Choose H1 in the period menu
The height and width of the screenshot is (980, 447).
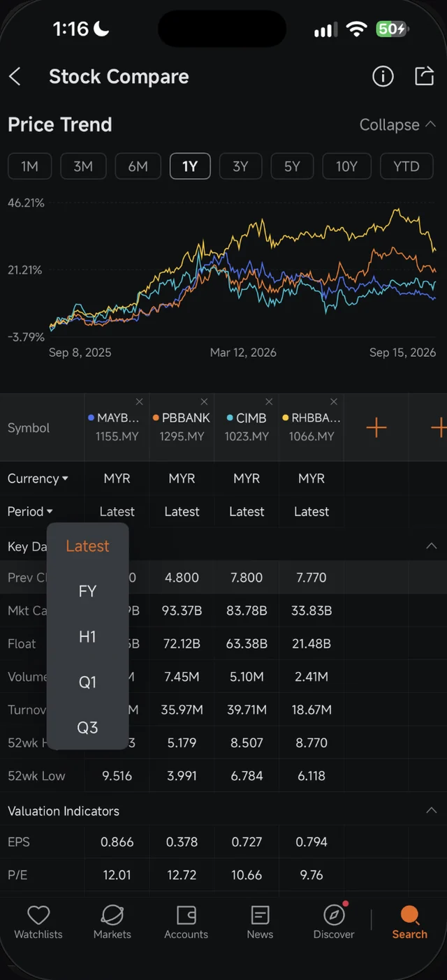(x=88, y=637)
